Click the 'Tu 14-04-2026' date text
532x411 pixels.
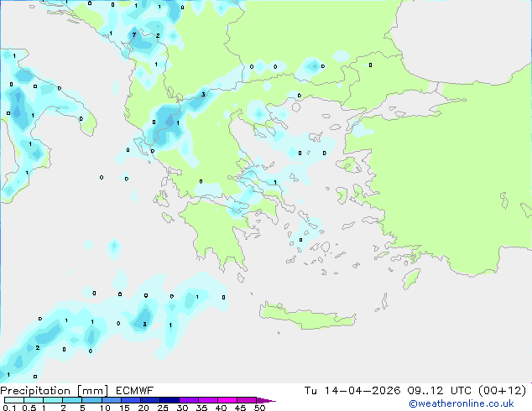[352, 391]
